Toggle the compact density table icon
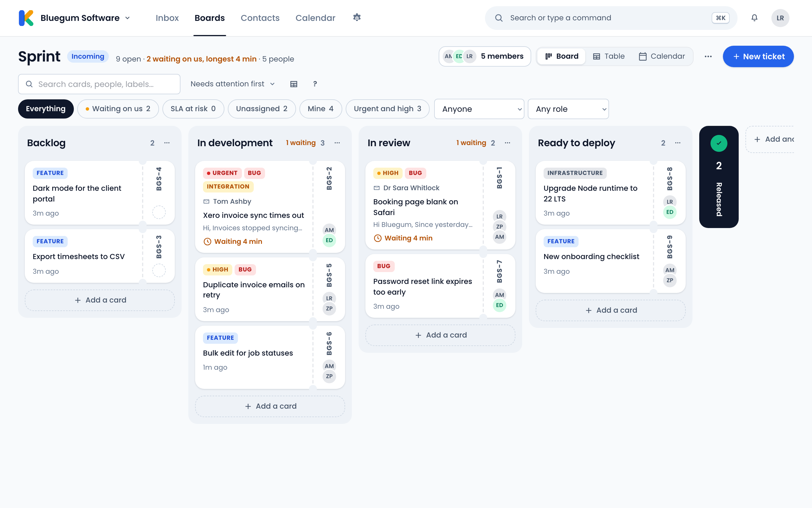The image size is (812, 508). tap(294, 84)
